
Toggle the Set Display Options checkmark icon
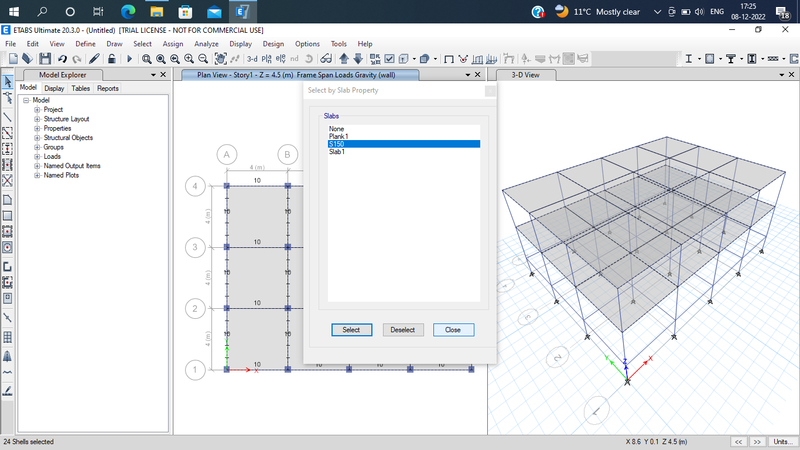pyautogui.click(x=389, y=59)
